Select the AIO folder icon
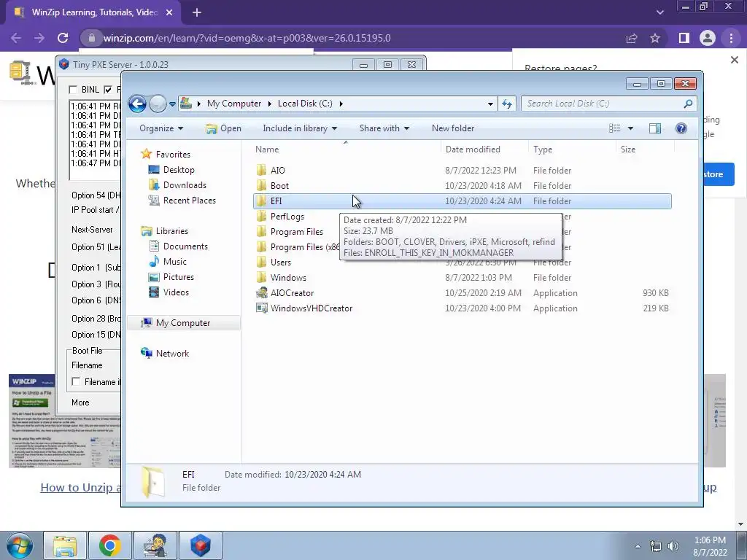 tap(261, 170)
